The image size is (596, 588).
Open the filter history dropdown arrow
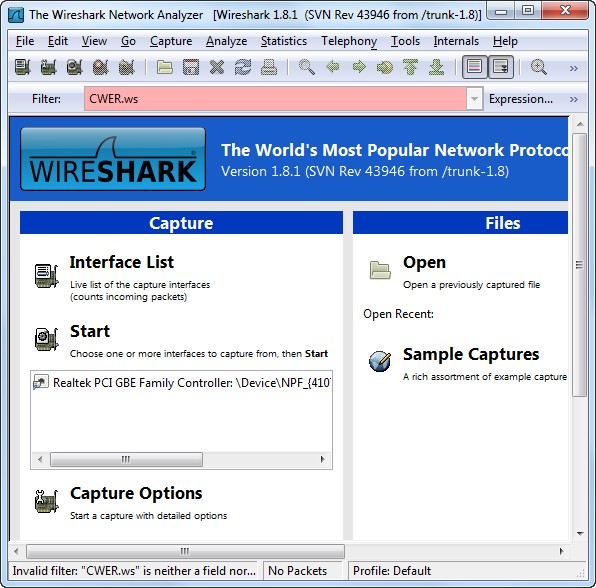click(474, 99)
